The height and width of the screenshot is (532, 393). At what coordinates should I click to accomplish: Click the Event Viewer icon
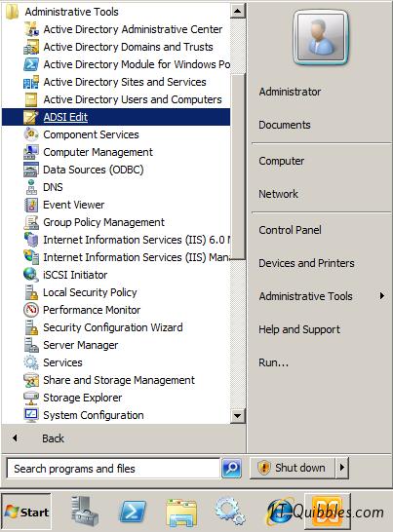click(x=31, y=205)
